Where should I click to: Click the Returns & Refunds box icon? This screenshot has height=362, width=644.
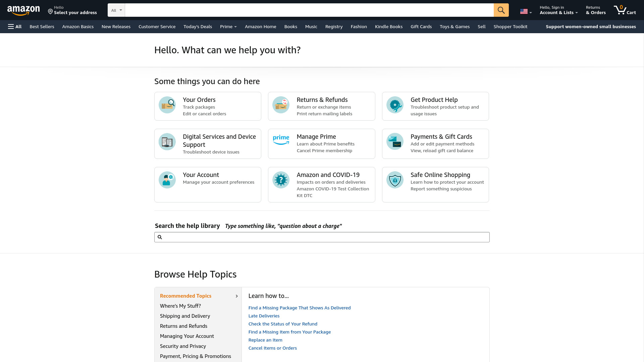(x=281, y=105)
